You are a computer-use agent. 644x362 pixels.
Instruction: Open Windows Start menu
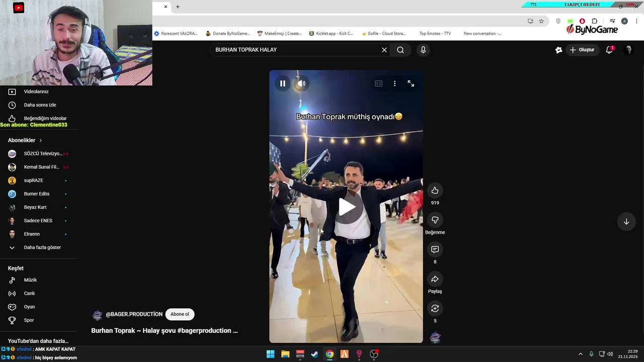click(x=270, y=354)
